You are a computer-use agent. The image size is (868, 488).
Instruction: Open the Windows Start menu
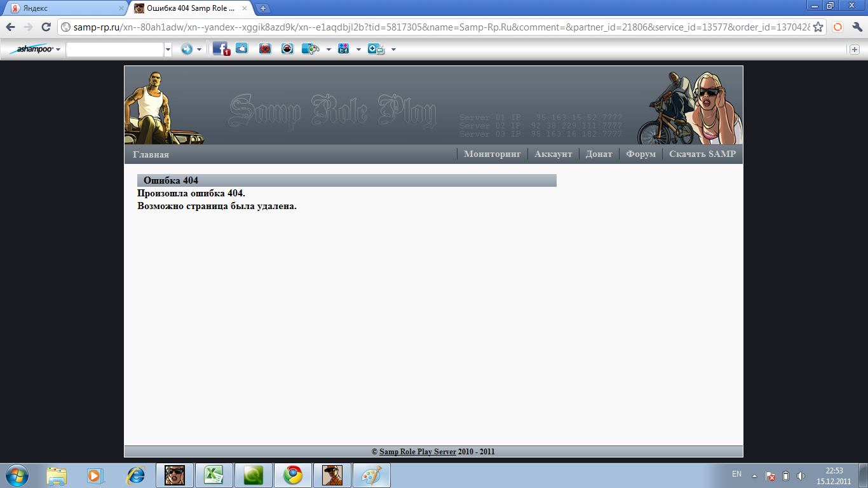click(x=16, y=475)
